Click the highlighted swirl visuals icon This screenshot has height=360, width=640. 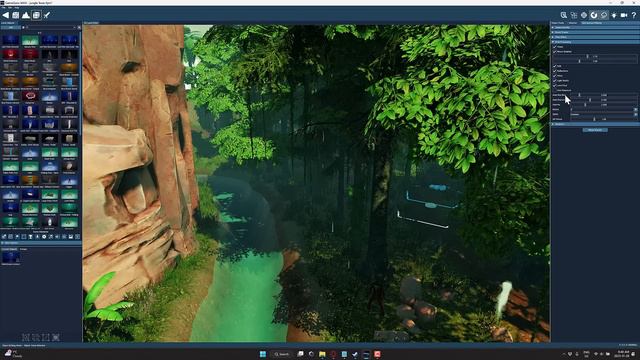coord(594,15)
